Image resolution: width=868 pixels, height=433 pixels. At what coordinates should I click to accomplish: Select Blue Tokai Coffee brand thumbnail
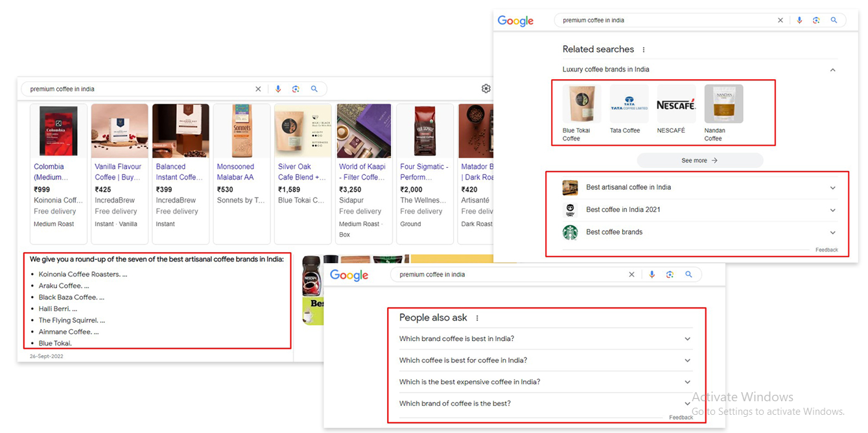point(581,104)
